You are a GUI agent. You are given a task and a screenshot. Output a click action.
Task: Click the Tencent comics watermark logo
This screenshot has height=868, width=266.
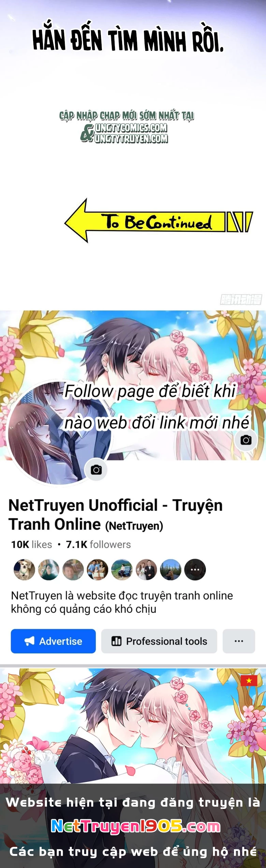pos(241,300)
